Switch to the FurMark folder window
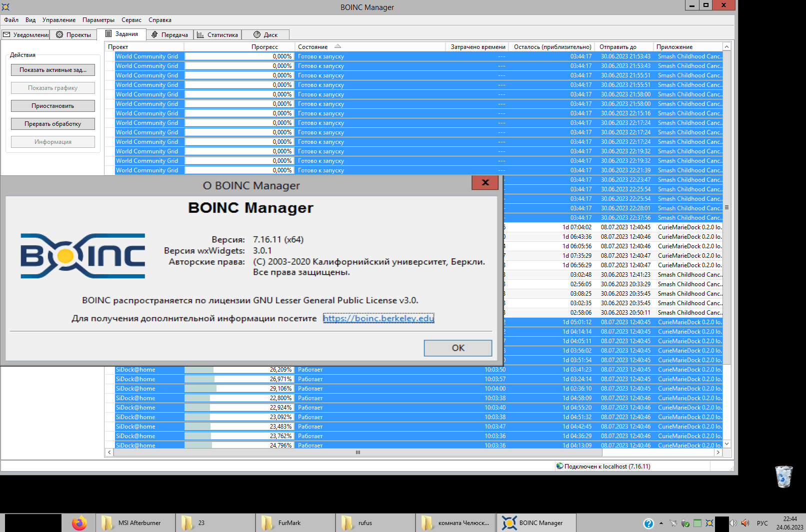Screen dimensions: 806x532 point(295,523)
